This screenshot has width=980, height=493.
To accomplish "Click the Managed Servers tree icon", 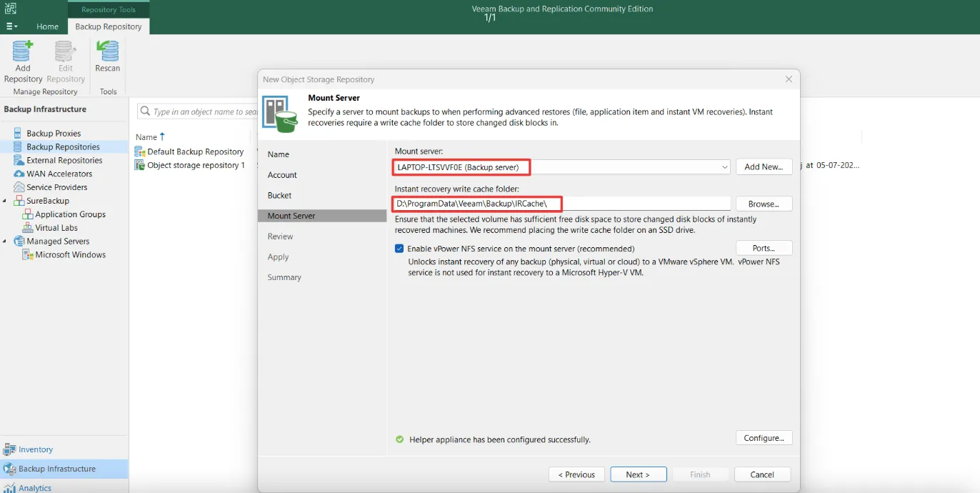I will point(19,241).
